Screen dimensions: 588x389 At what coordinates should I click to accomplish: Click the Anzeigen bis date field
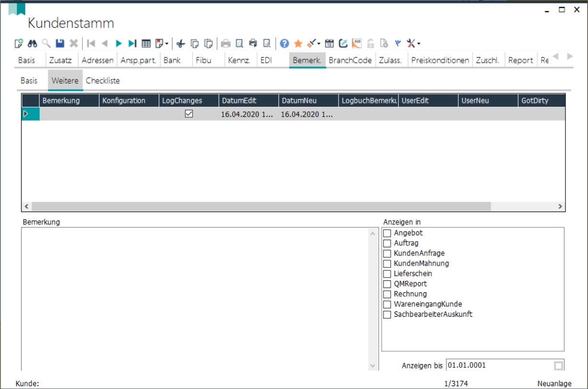(498, 365)
